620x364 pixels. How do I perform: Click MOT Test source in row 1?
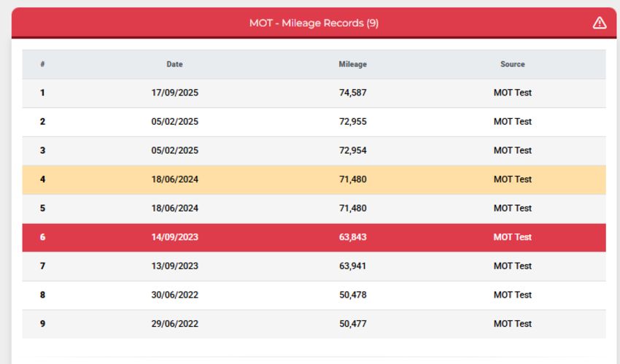coord(513,93)
